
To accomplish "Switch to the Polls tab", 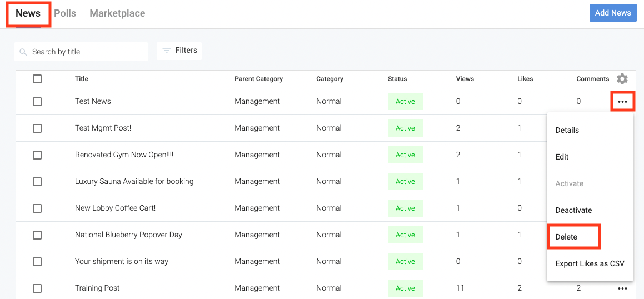I will (65, 13).
